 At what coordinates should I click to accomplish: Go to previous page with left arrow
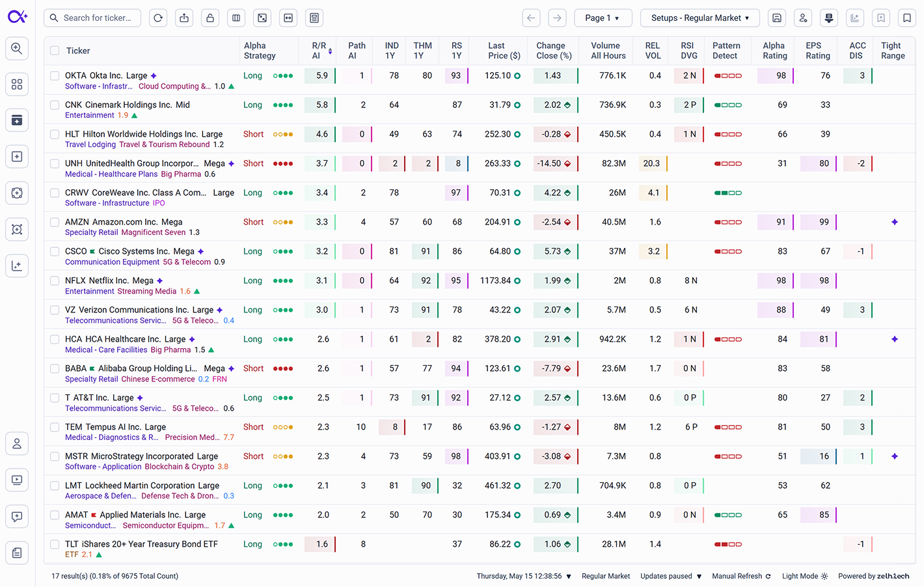pos(531,18)
